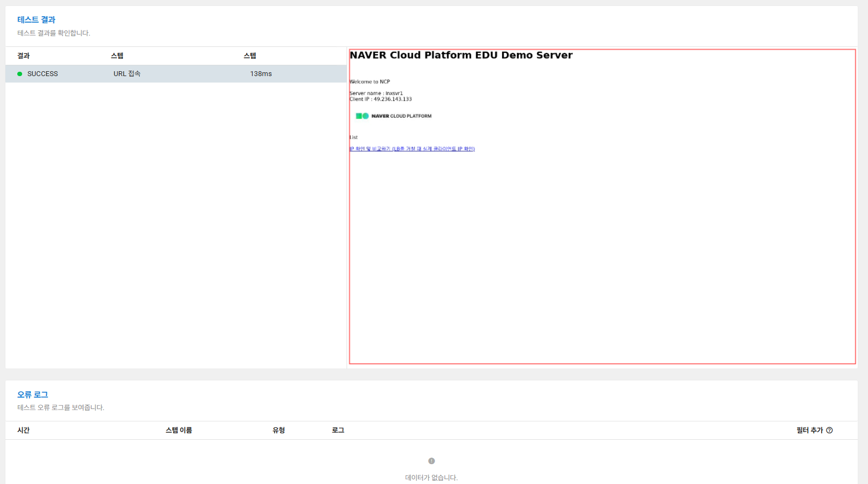Click the 스텝 이름 column header
This screenshot has height=484, width=868.
179,430
